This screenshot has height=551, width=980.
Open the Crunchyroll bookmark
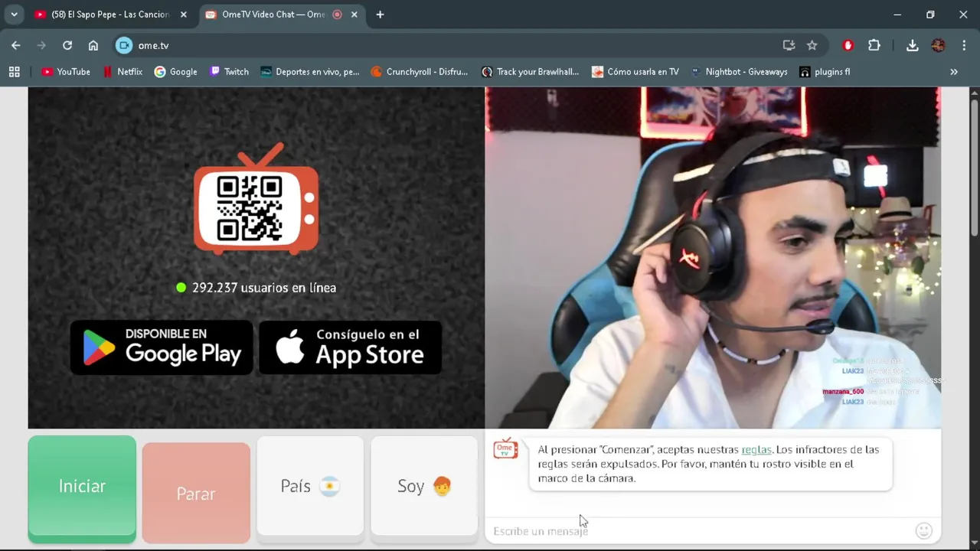click(419, 72)
